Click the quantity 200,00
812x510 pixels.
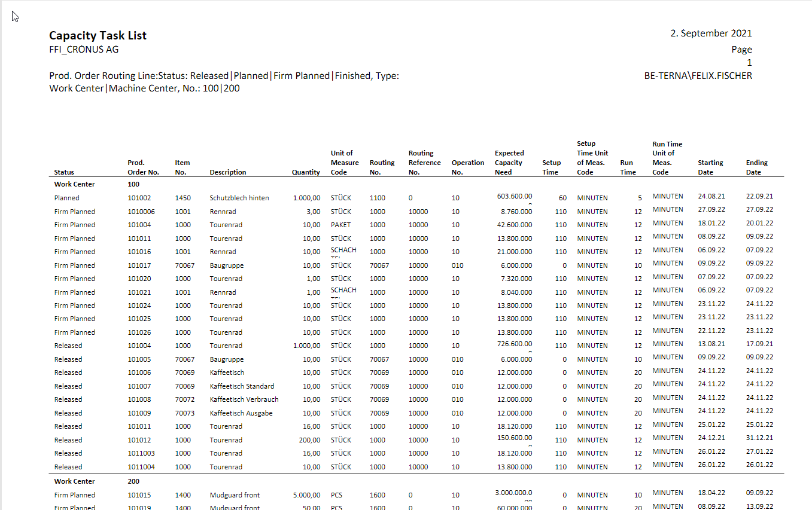[309, 440]
